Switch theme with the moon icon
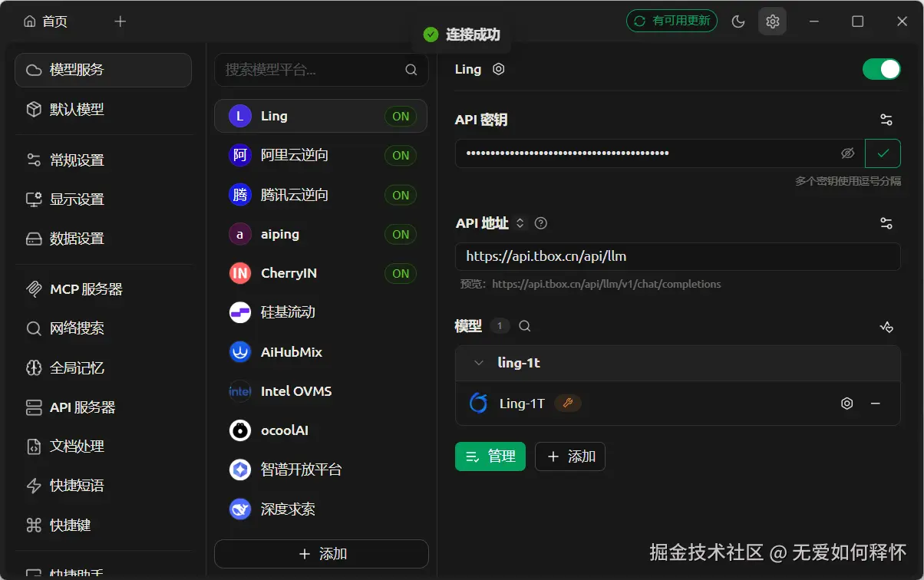Viewport: 924px width, 580px height. coord(738,21)
